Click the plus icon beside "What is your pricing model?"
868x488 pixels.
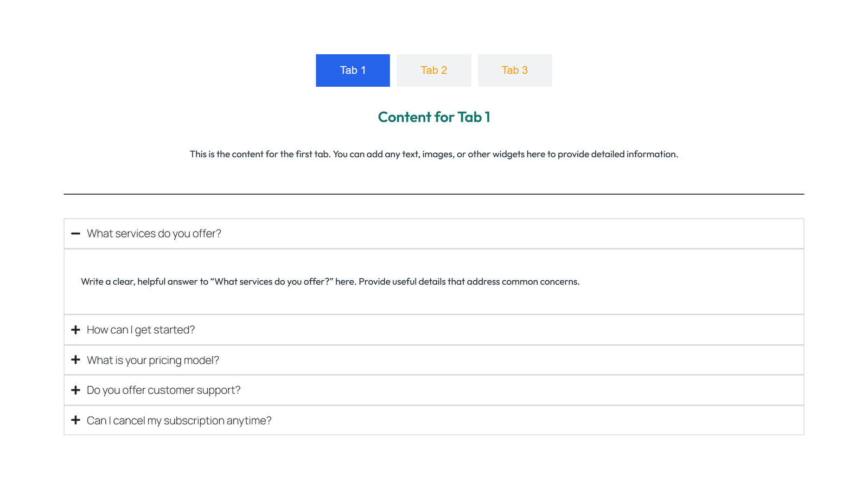coord(76,359)
